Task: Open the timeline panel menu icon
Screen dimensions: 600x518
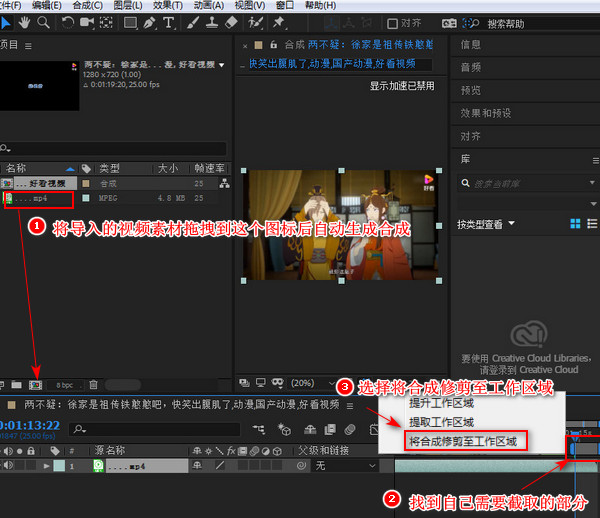Action: pos(350,406)
